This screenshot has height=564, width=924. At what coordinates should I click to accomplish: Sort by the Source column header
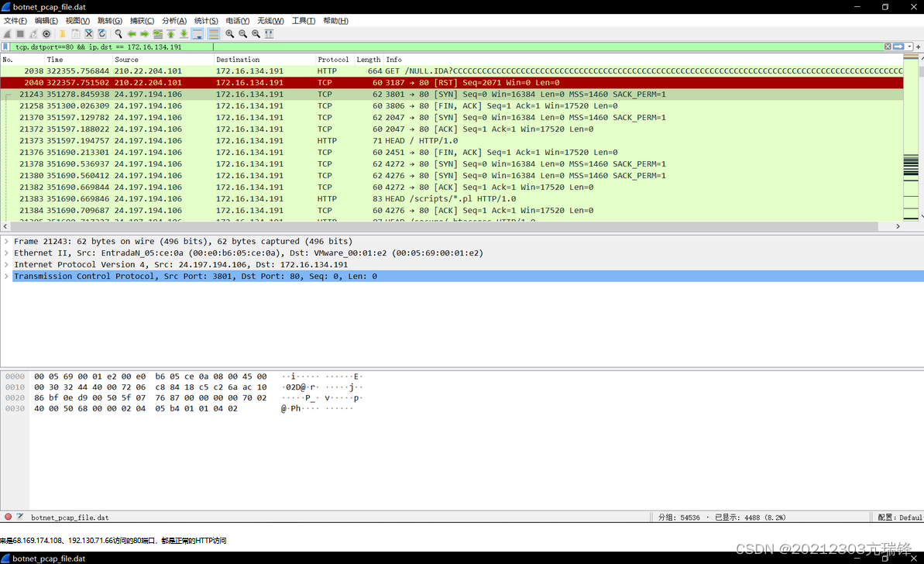coord(163,60)
